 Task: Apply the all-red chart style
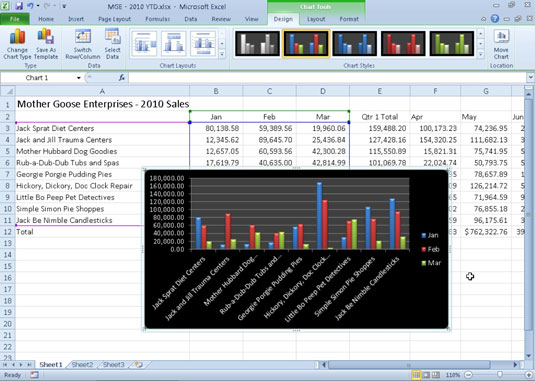click(403, 44)
